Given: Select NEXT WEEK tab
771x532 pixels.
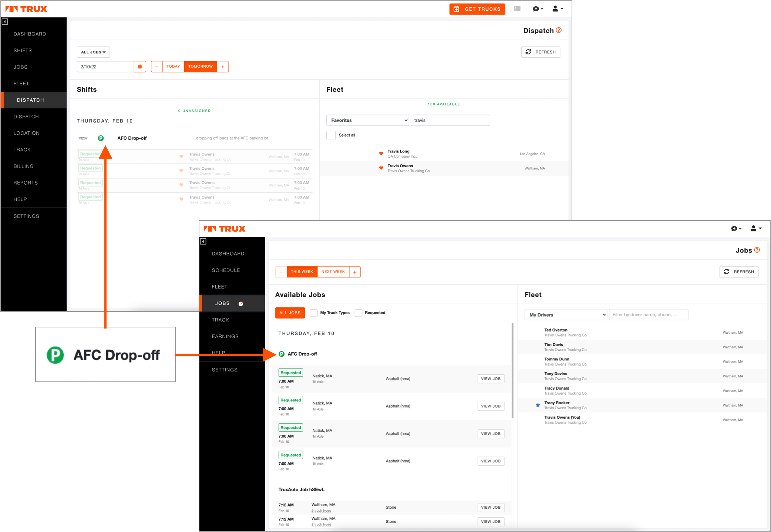Looking at the screenshot, I should point(333,272).
